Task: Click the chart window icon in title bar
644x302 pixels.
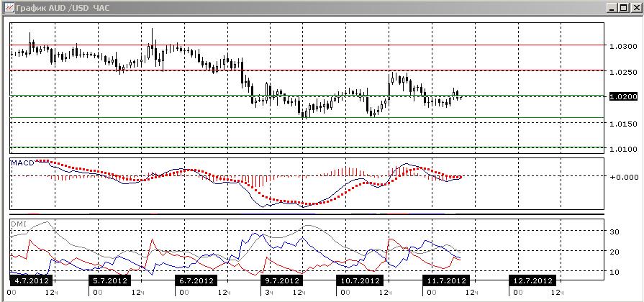Action: tap(9, 7)
